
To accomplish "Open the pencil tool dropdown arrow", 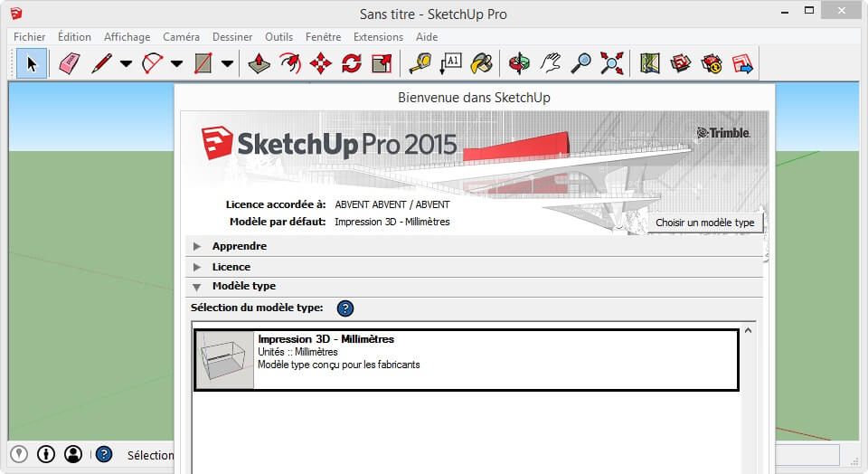I will pos(126,64).
